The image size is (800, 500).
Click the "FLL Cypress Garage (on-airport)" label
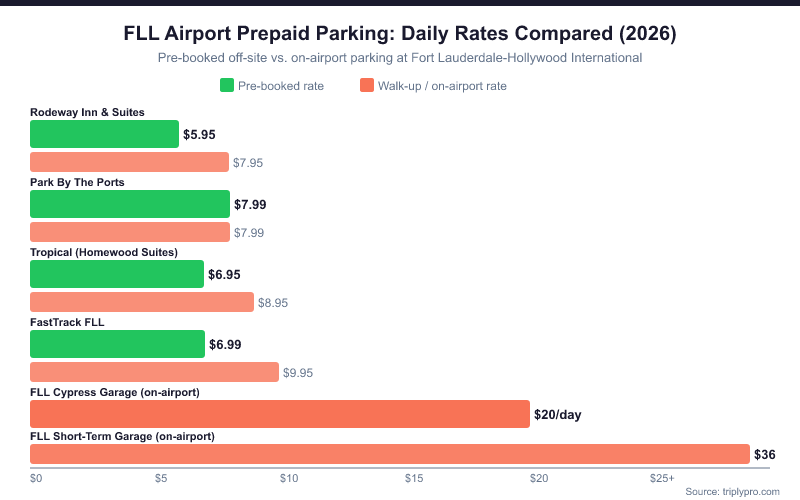(115, 392)
